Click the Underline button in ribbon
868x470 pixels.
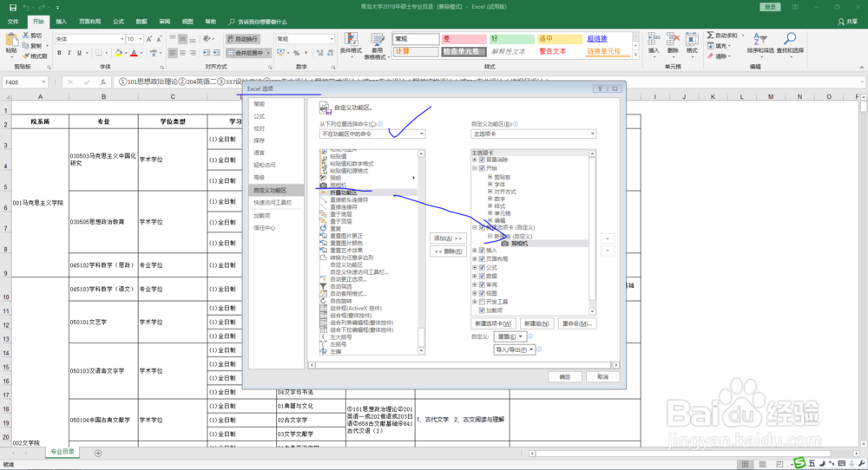point(79,53)
